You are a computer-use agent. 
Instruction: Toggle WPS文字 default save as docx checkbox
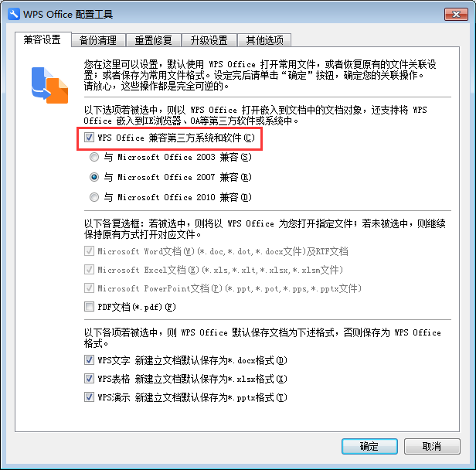click(89, 360)
